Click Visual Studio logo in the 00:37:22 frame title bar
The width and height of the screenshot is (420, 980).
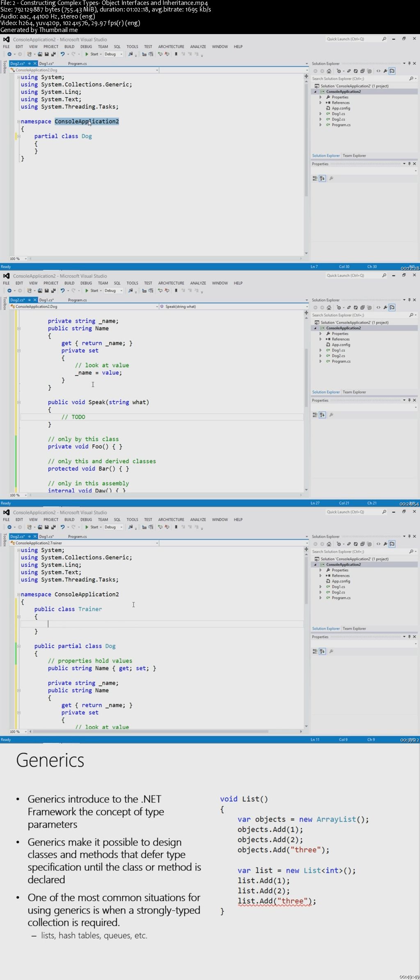[x=6, y=512]
